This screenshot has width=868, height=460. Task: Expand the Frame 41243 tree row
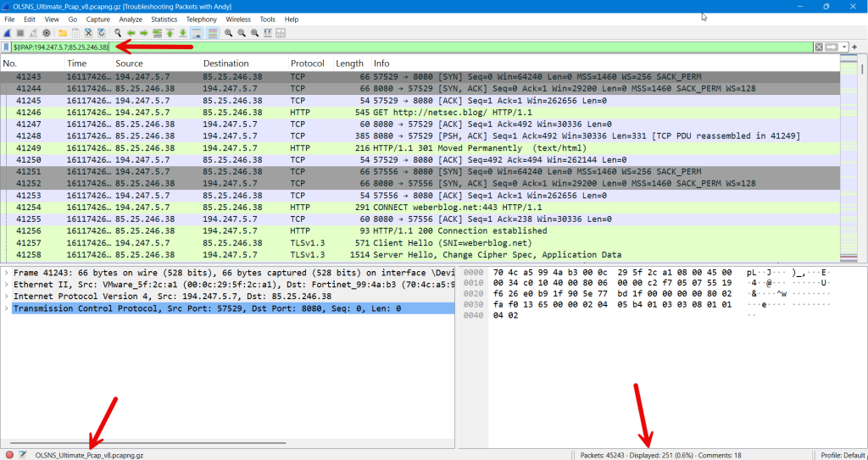pos(6,273)
